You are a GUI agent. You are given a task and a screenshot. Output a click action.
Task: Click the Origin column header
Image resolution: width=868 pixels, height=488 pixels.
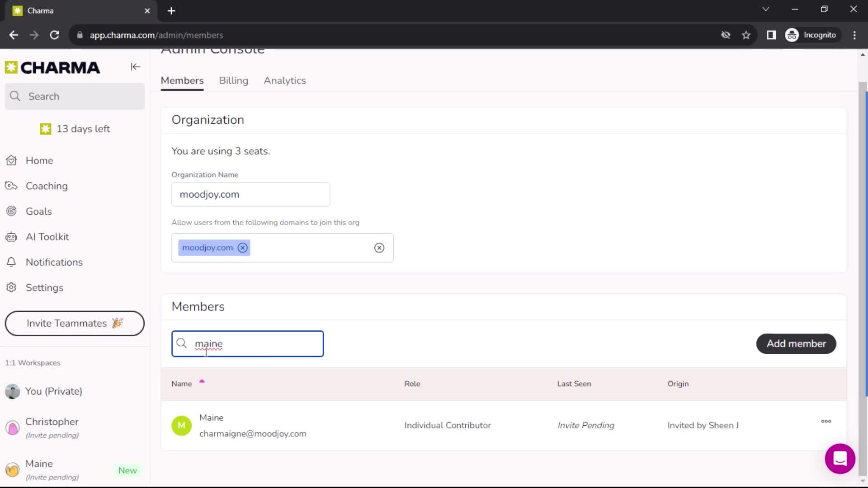[678, 384]
